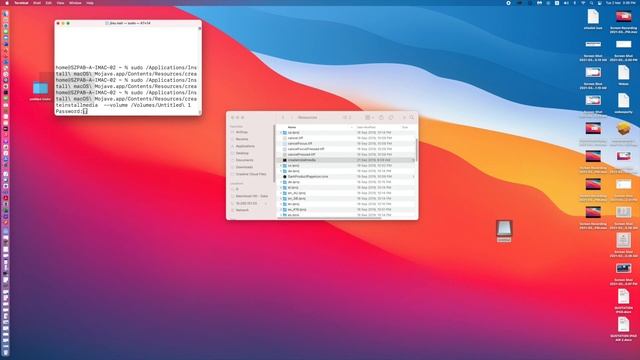Expand the en_GB.lproj folder

[x=281, y=198]
